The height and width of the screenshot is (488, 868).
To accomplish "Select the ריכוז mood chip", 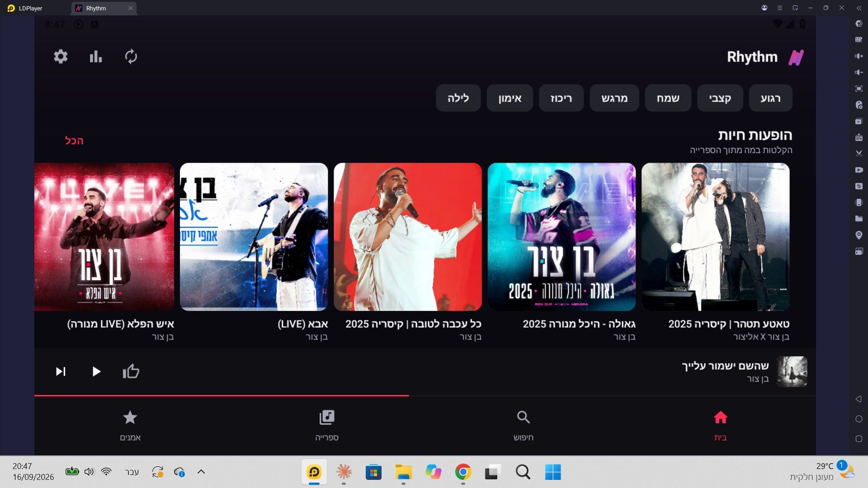I will 561,98.
